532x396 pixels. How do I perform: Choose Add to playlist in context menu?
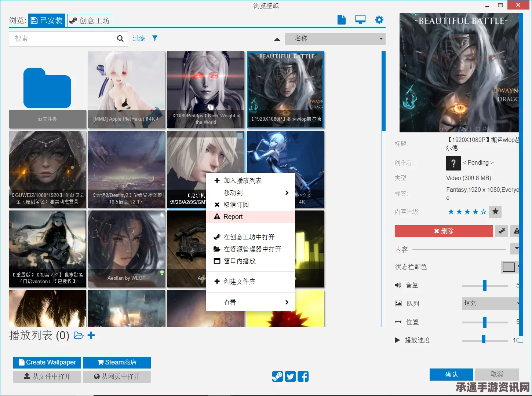tap(250, 181)
